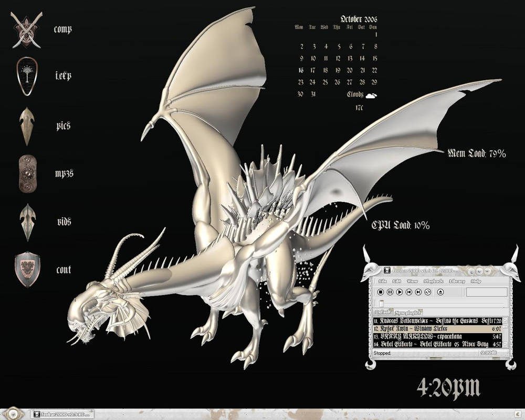The image size is (525, 420).
Task: Click playlist scrollbar down arrow
Action: pos(505,344)
